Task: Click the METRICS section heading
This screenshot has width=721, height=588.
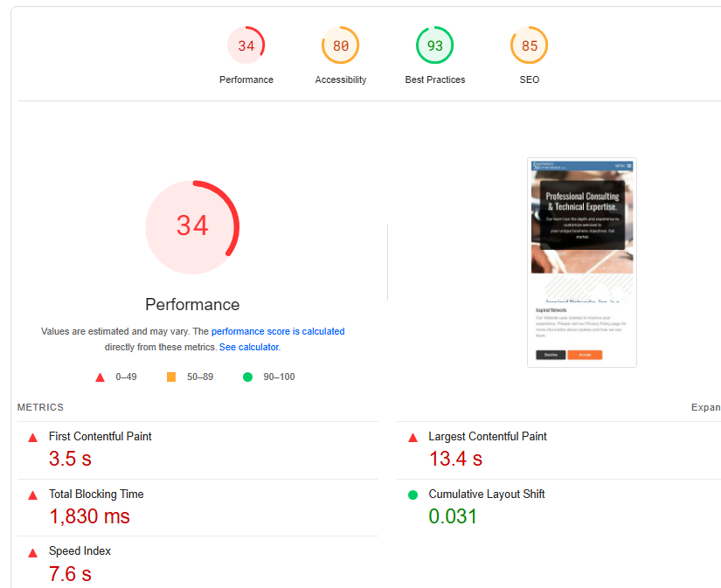Action: click(40, 407)
